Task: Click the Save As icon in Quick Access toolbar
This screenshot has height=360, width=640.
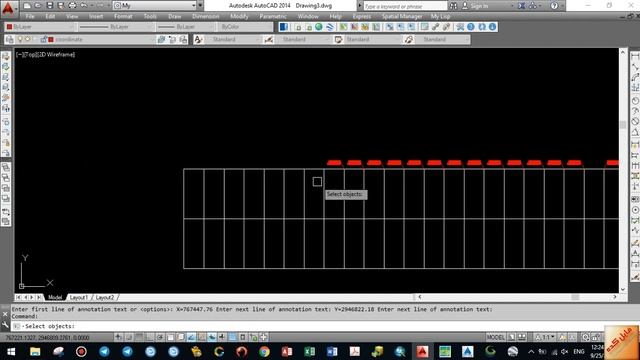Action: pyautogui.click(x=61, y=6)
